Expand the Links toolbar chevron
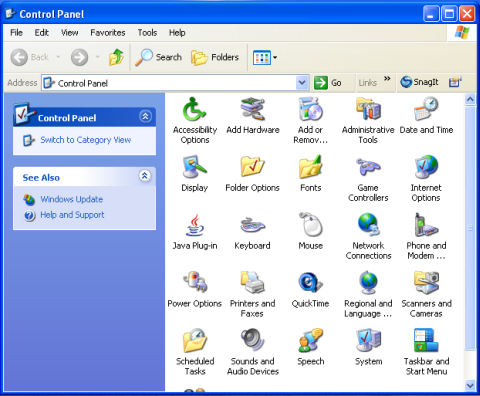This screenshot has width=480, height=396. (x=387, y=79)
